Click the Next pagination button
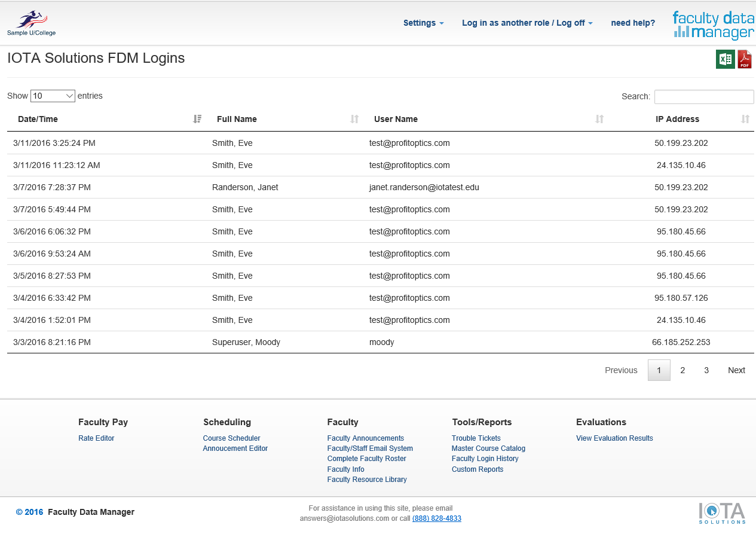Viewport: 756px width, 534px height. [736, 370]
